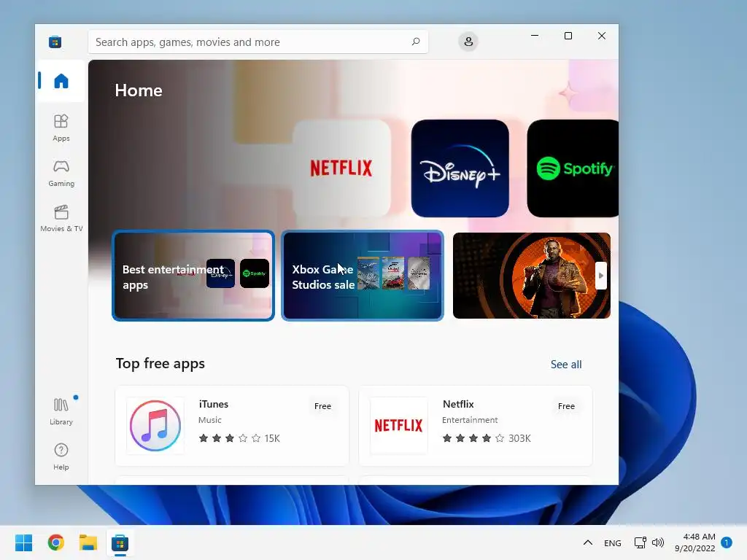Click See all for Top free apps
This screenshot has width=747, height=560.
click(x=566, y=365)
